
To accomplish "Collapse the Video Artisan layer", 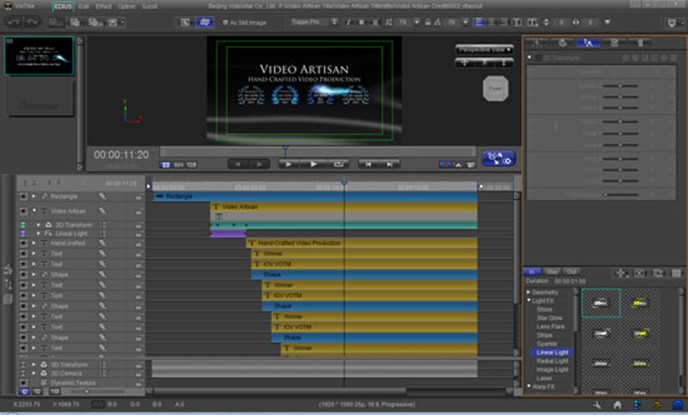I will 34,211.
